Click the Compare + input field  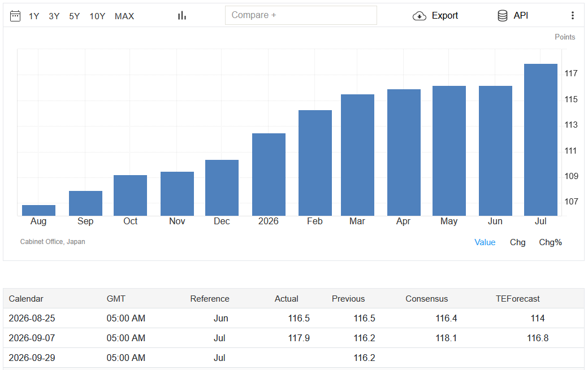click(x=301, y=15)
